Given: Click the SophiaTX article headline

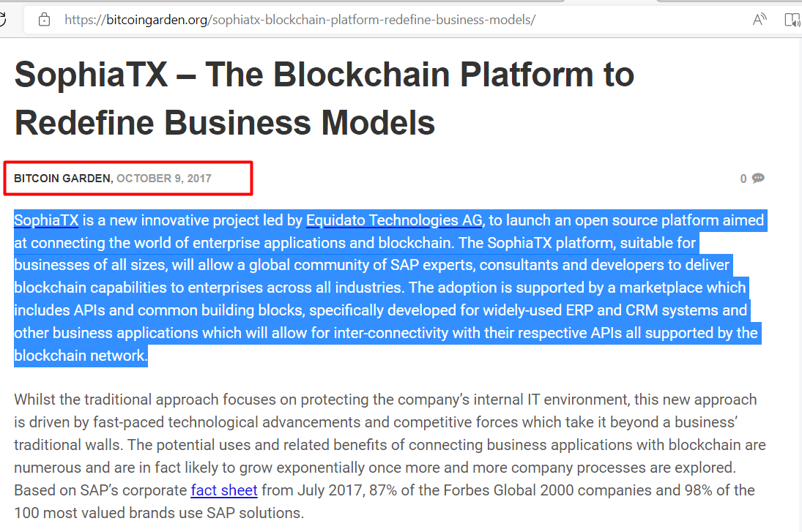Looking at the screenshot, I should tap(324, 99).
